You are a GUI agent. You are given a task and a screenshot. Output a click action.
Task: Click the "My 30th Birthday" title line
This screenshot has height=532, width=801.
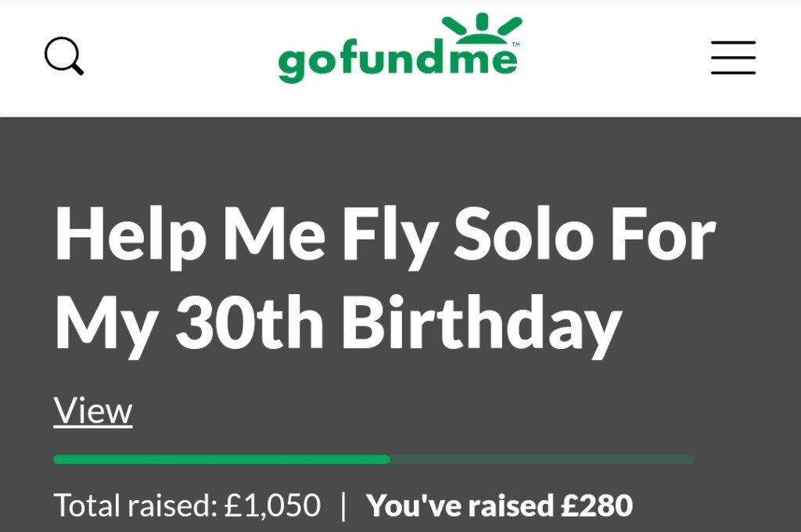click(x=338, y=323)
